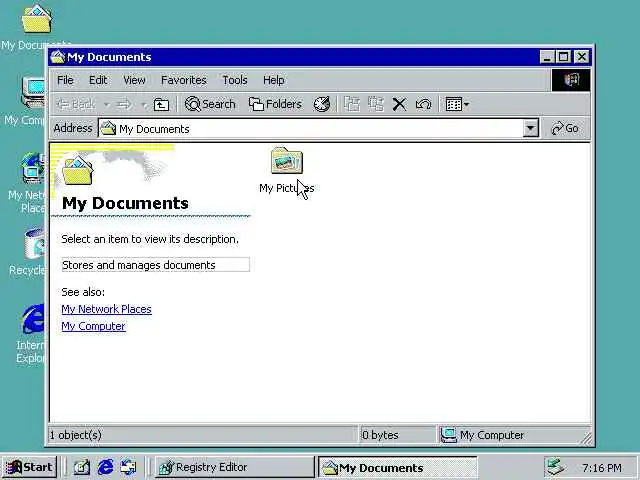Open the Edit menu
Image resolution: width=640 pixels, height=480 pixels.
(x=98, y=80)
